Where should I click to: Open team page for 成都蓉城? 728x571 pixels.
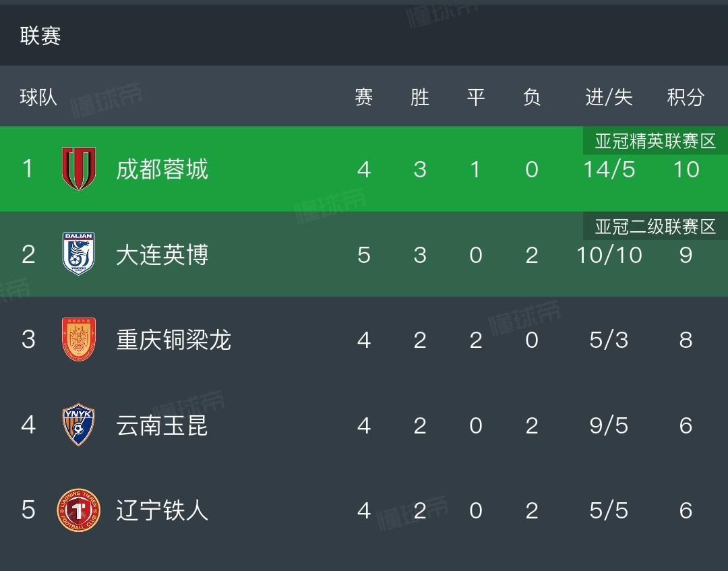162,169
